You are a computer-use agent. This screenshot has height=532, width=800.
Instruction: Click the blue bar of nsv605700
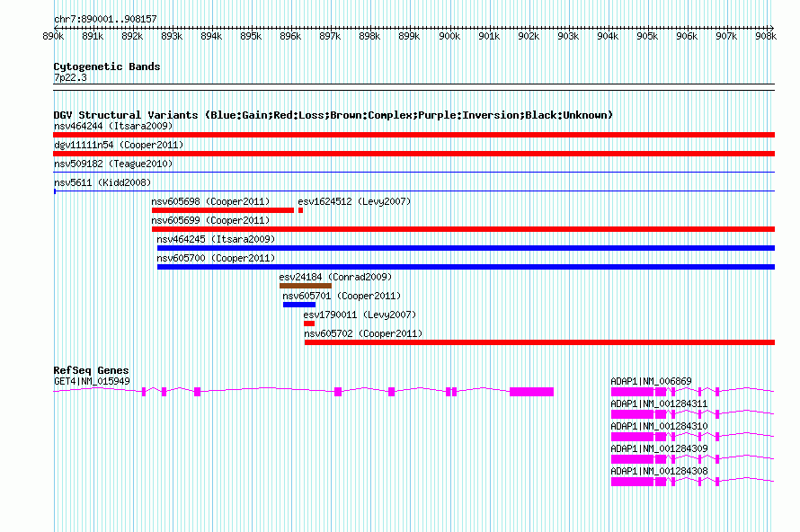click(x=466, y=267)
